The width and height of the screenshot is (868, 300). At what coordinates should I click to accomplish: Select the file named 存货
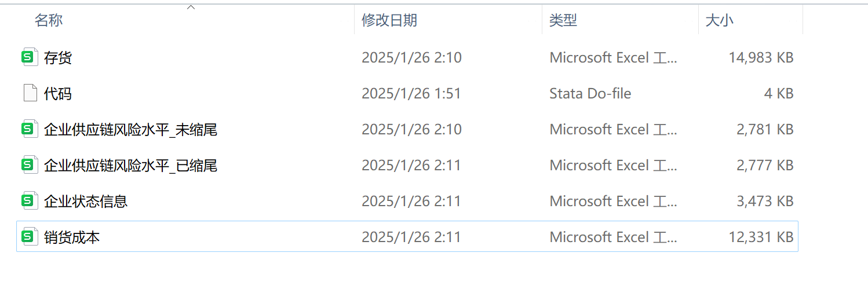pyautogui.click(x=58, y=57)
